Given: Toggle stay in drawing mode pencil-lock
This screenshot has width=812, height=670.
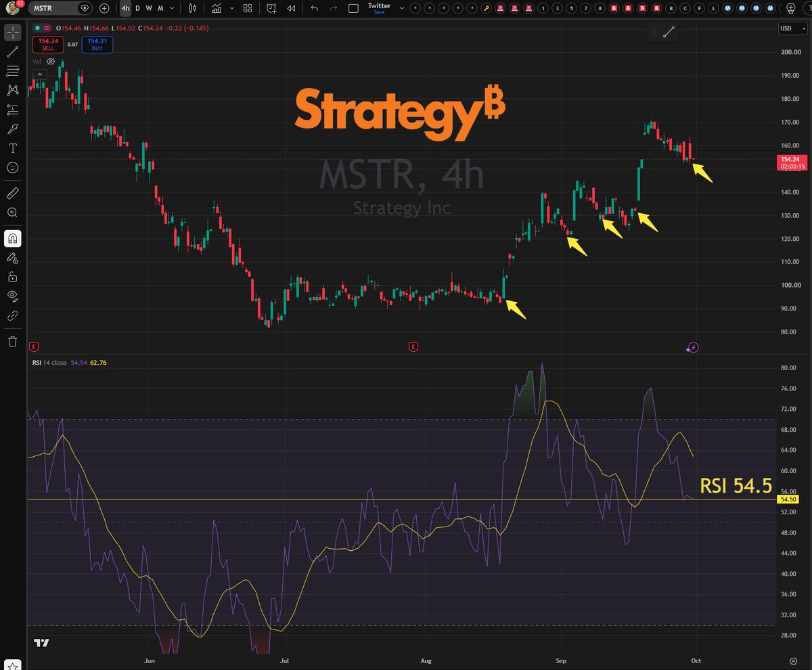Looking at the screenshot, I should (x=12, y=257).
